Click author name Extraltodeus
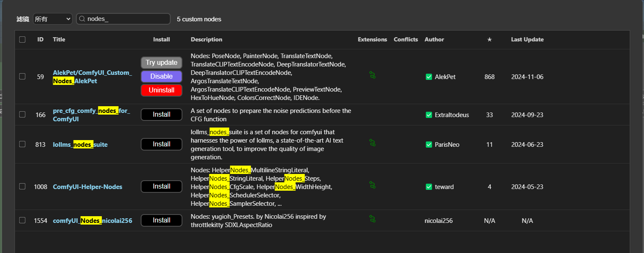This screenshot has height=253, width=644. (x=452, y=115)
